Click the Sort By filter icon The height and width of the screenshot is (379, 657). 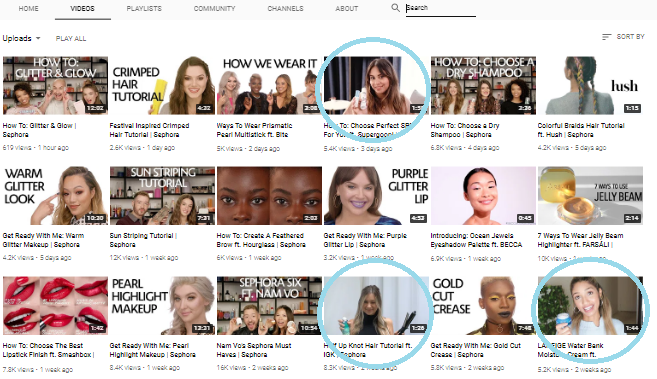pyautogui.click(x=606, y=37)
